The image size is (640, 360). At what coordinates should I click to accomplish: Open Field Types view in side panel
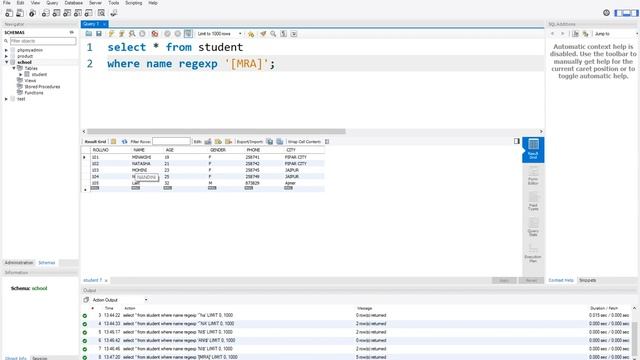coord(533,202)
